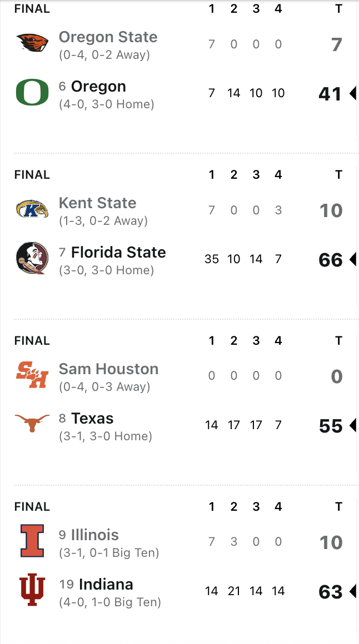Open the Sam Houston team link

(108, 369)
